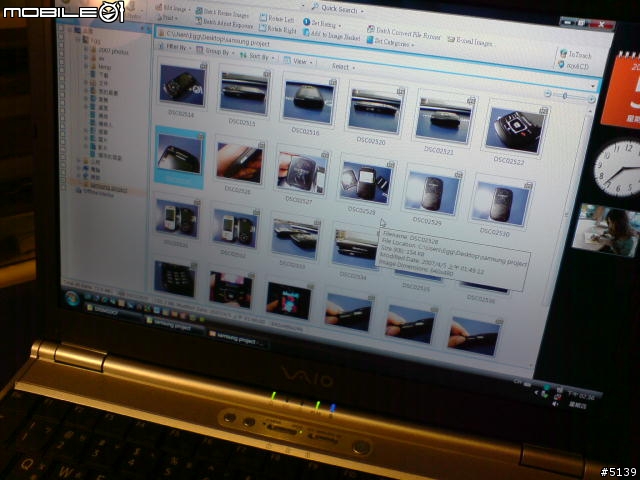Open Quick Search dropdown arrow
The image size is (640, 480).
point(362,11)
